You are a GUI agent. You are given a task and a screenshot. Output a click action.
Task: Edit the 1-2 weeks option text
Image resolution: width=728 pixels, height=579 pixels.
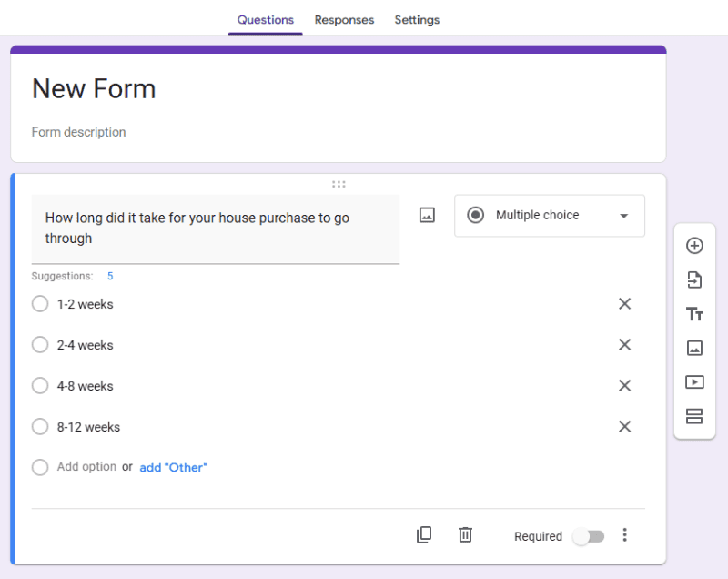click(85, 304)
